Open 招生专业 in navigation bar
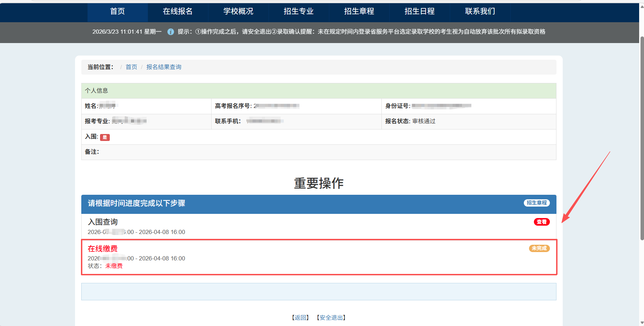The height and width of the screenshot is (326, 644). [299, 11]
